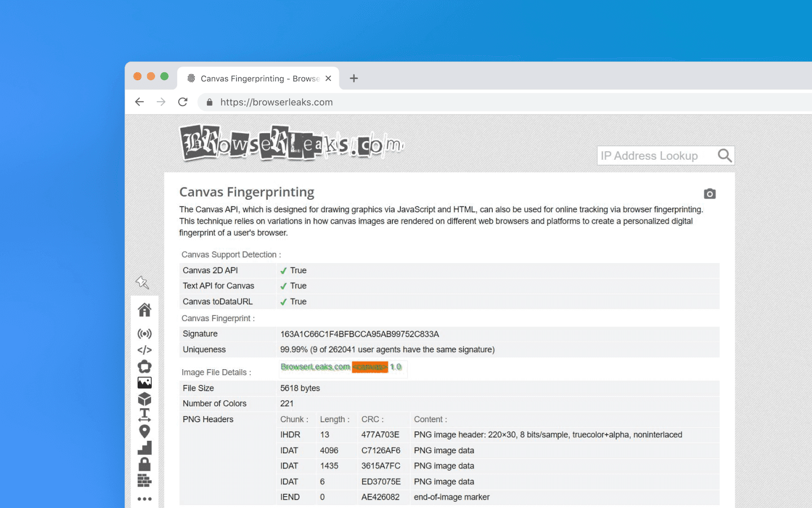
Task: Click the CRC value 3615A7FC
Action: pos(381,466)
